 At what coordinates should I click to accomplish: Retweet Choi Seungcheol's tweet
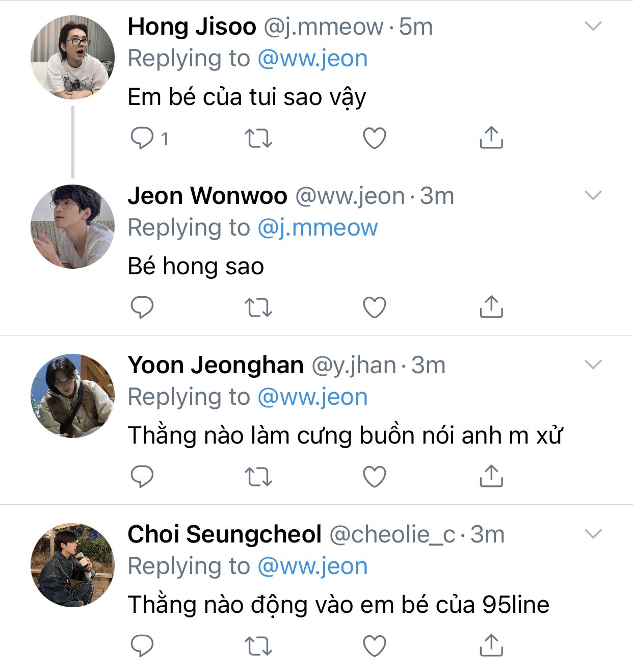click(x=258, y=646)
